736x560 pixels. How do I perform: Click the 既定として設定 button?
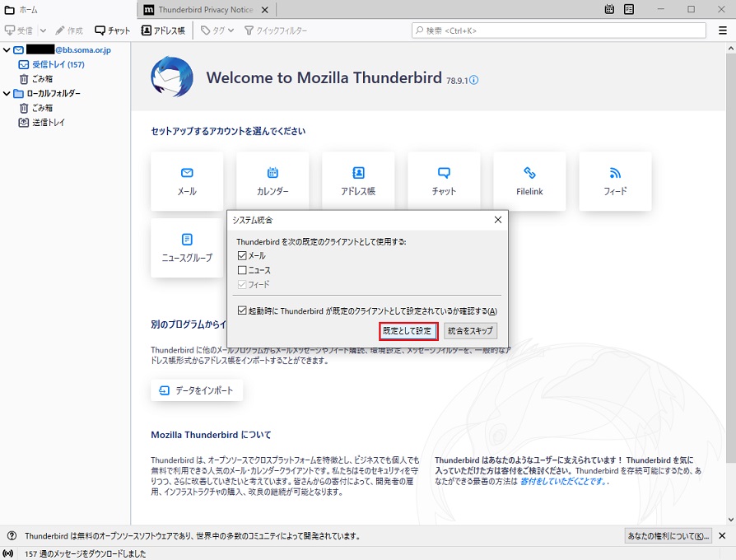click(408, 331)
